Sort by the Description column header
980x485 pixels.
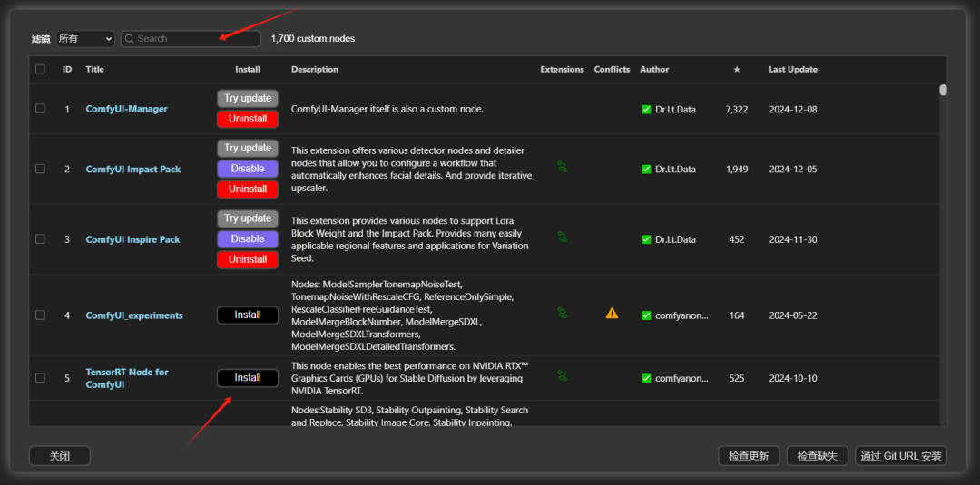click(x=314, y=69)
